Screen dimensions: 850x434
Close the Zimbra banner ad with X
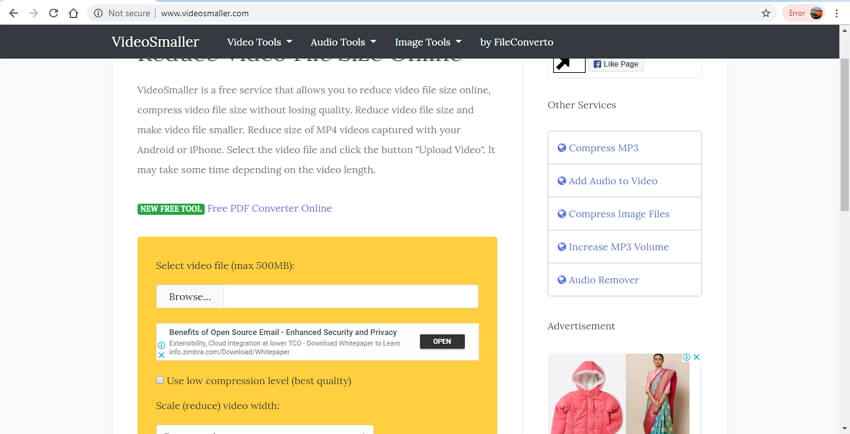pos(161,355)
